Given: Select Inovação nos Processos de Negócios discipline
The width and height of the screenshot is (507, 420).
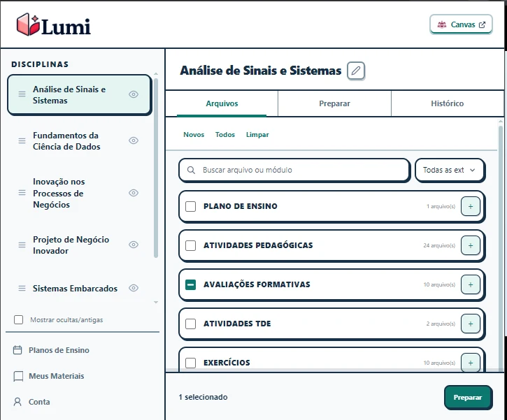Looking at the screenshot, I should tap(79, 193).
